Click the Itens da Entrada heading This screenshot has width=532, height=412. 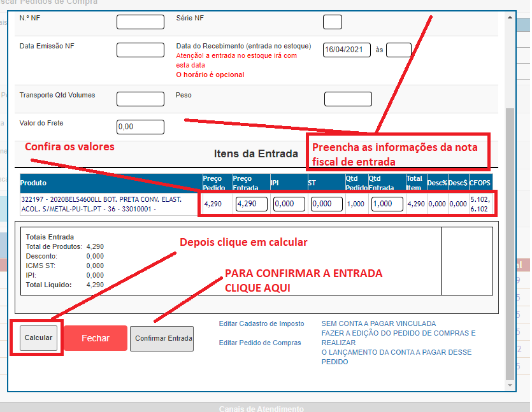click(x=256, y=153)
